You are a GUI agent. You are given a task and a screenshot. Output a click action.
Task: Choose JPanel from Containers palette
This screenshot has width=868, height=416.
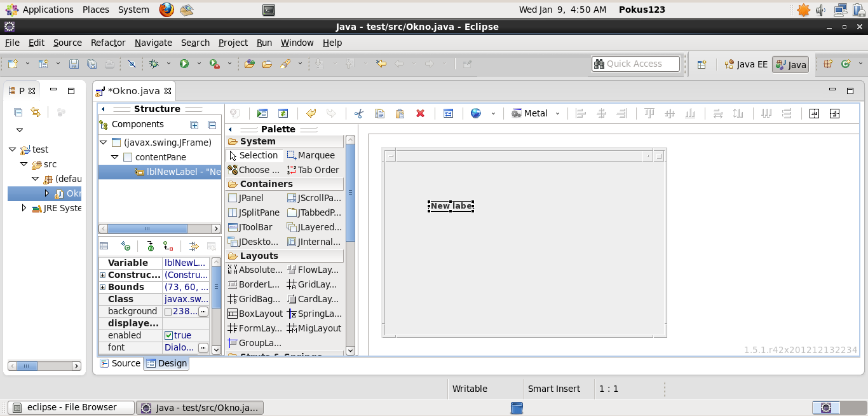[x=246, y=198]
